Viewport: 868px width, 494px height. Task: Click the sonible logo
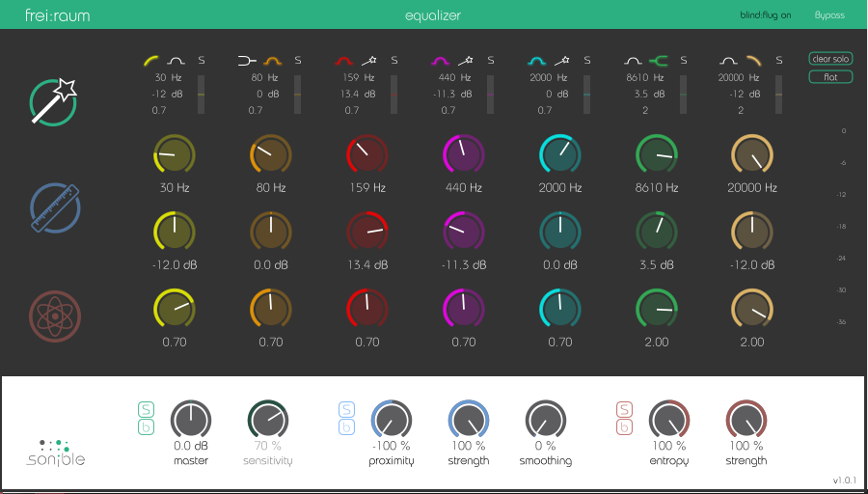(x=55, y=453)
